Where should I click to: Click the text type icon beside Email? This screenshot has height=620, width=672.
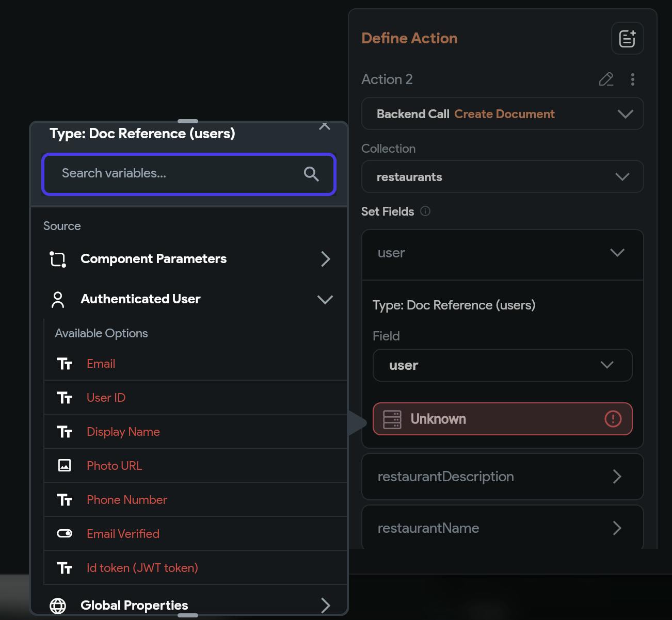pos(65,364)
